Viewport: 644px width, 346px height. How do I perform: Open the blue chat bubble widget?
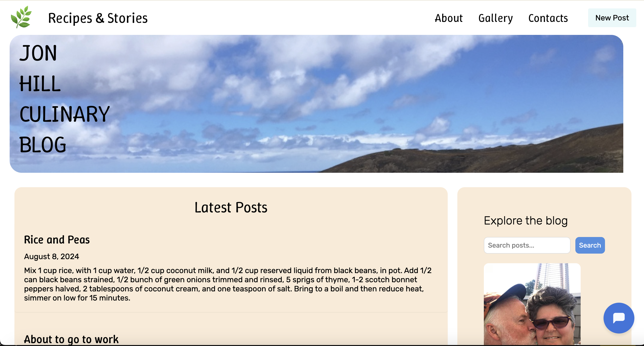click(x=619, y=318)
